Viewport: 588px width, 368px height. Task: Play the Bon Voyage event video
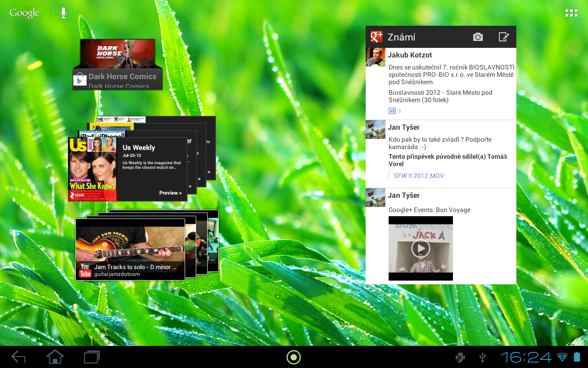tap(420, 248)
